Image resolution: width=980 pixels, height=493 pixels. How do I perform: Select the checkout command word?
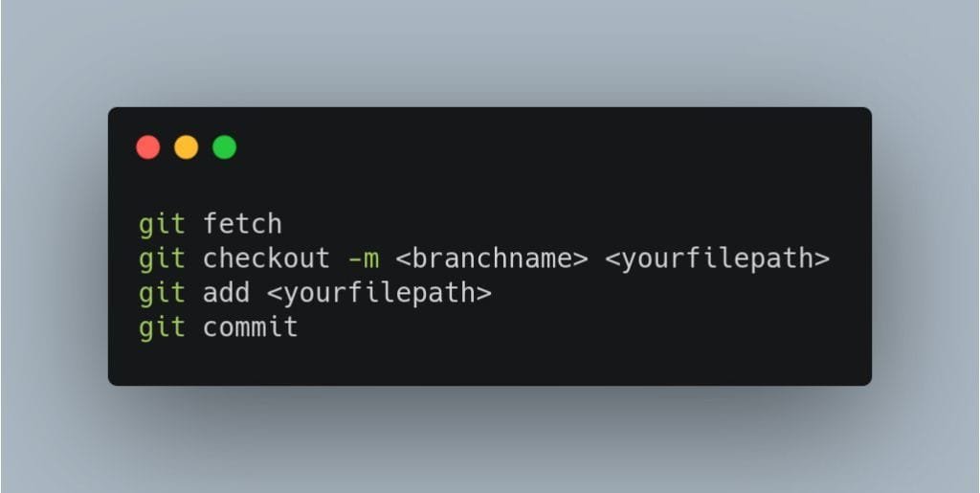pos(266,258)
